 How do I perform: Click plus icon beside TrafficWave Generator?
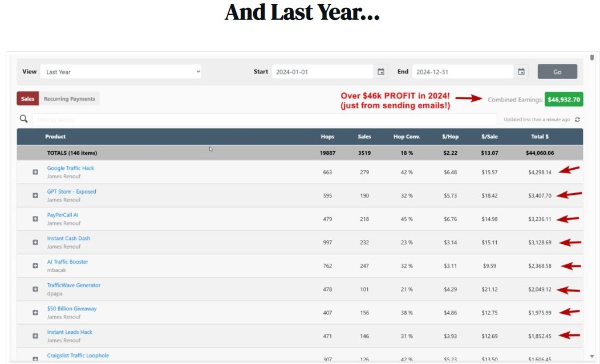click(35, 289)
